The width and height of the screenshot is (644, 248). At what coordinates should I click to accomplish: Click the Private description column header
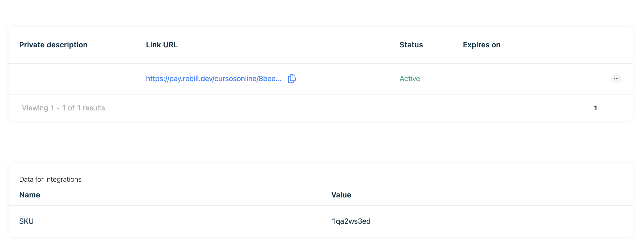pyautogui.click(x=53, y=45)
